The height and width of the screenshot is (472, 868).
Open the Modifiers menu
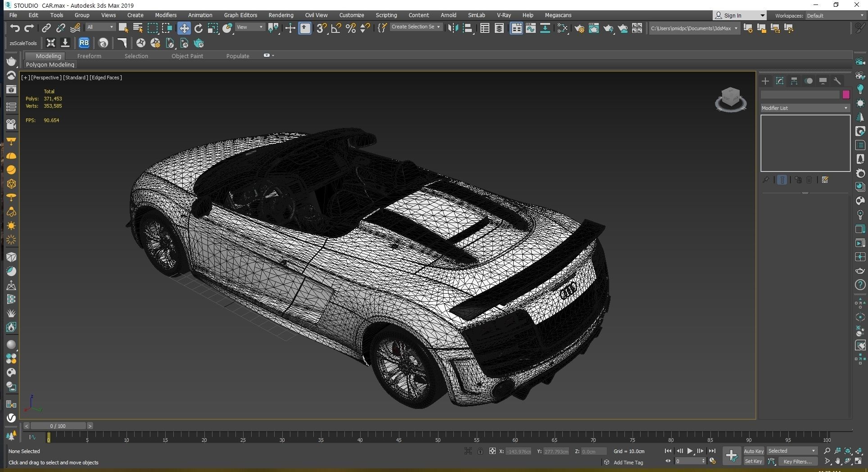pyautogui.click(x=166, y=15)
